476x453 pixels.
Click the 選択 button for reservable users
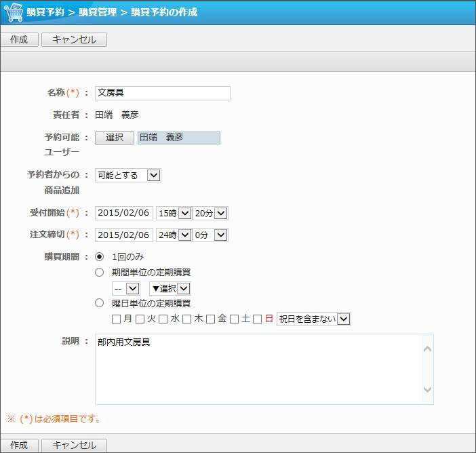115,138
